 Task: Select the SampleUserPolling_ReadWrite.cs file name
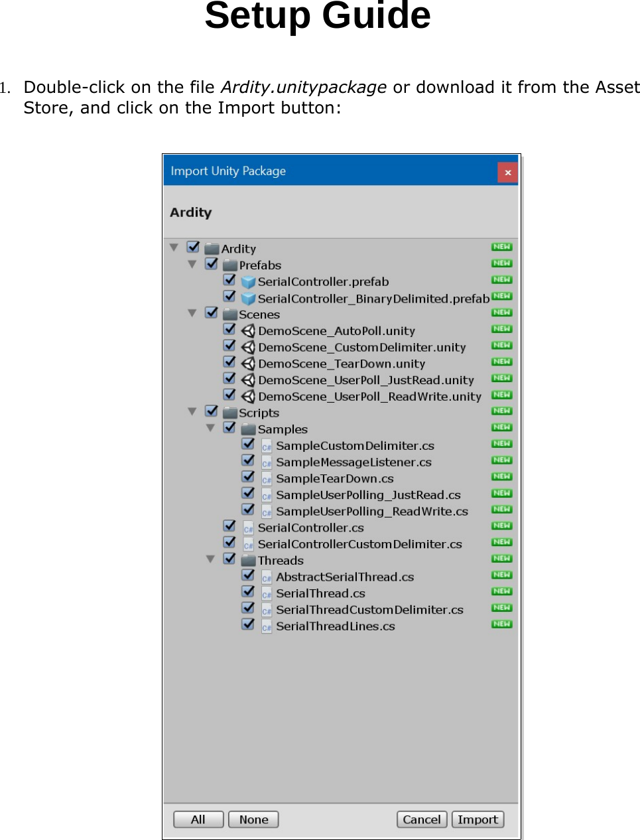[372, 512]
